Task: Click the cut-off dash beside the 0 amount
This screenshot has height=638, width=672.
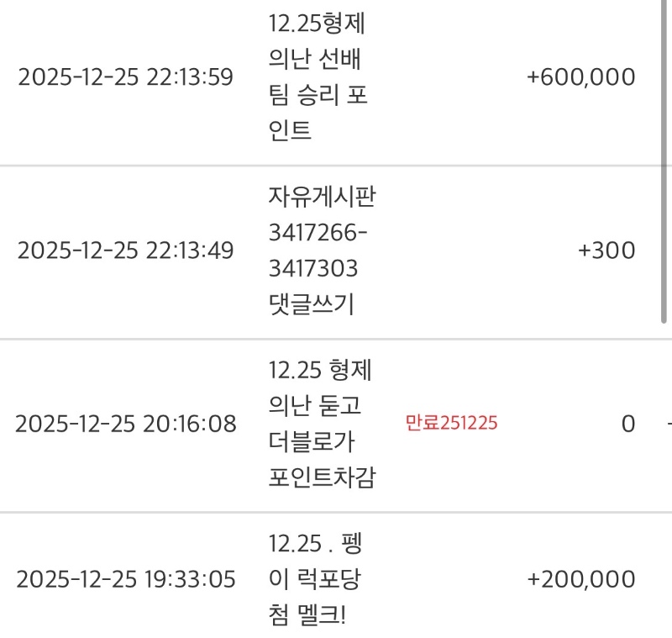Action: 668,424
